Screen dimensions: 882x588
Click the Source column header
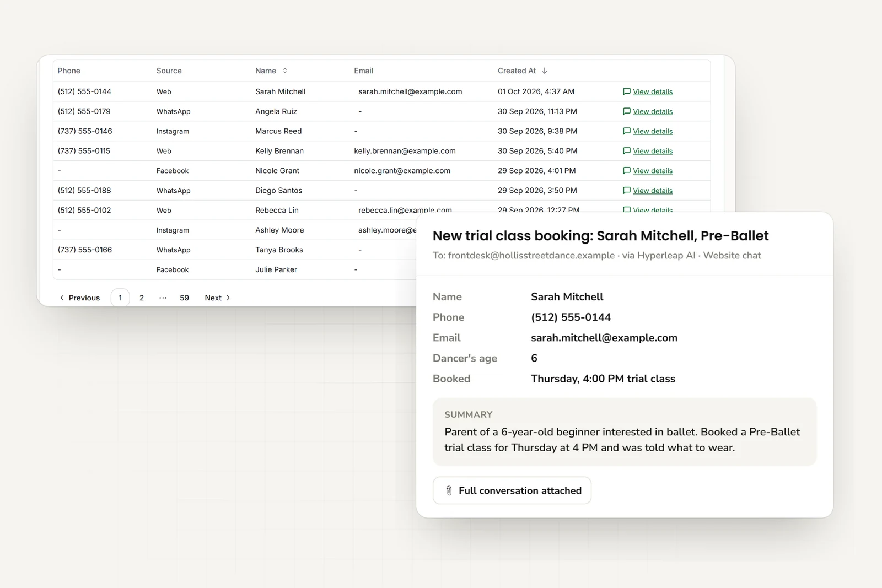(169, 71)
